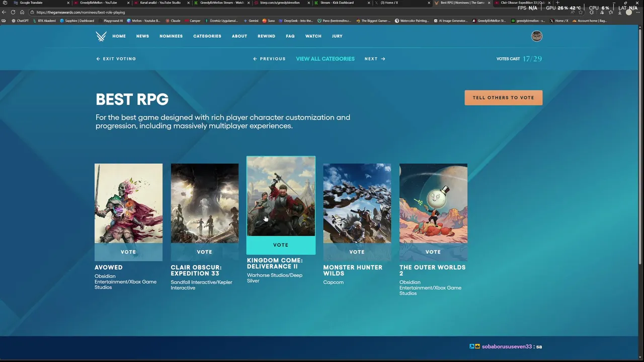Click The Outer Worlds 2 cover art
This screenshot has width=644, height=362.
point(433,203)
